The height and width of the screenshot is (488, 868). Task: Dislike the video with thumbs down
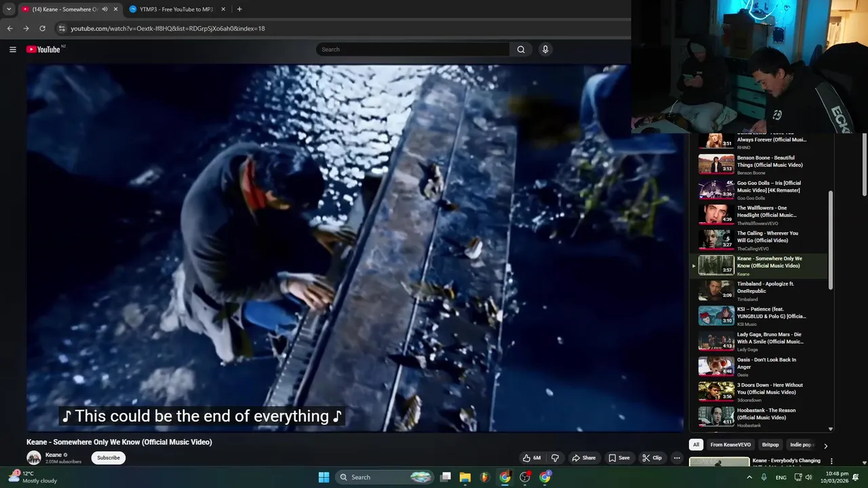(x=555, y=457)
